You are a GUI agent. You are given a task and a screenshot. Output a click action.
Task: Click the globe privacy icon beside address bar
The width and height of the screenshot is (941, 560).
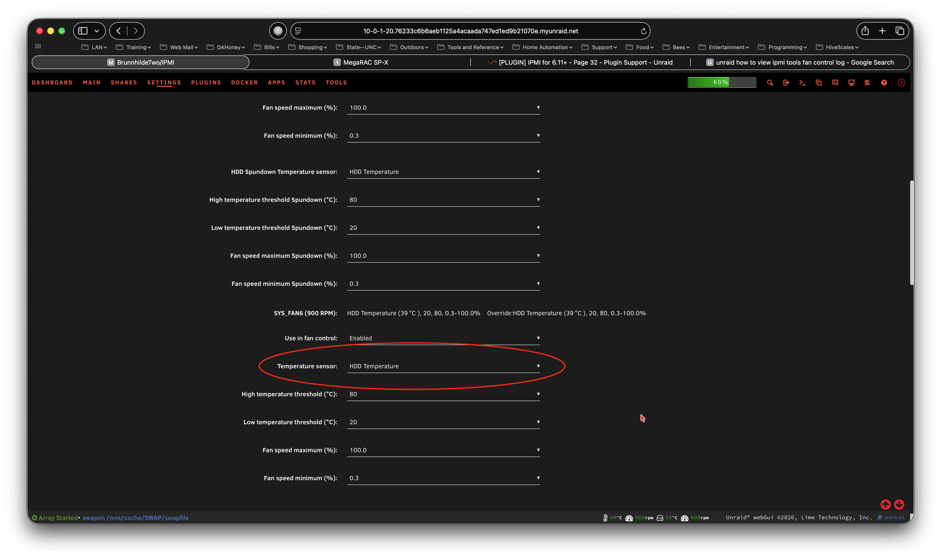point(278,31)
